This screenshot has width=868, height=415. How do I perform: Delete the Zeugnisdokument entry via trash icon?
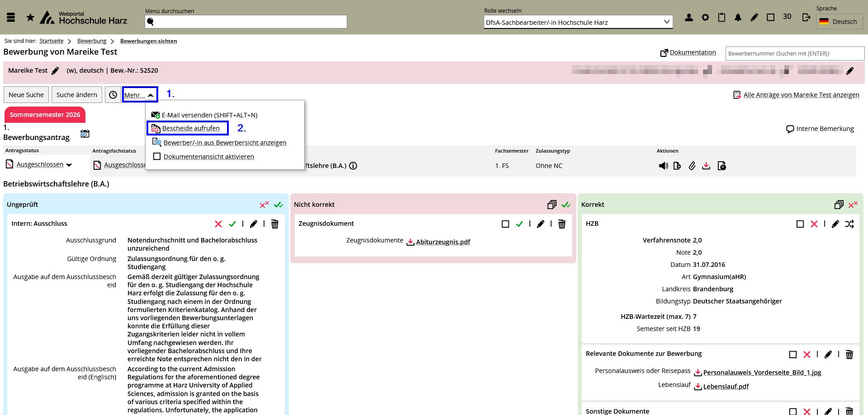coord(561,224)
